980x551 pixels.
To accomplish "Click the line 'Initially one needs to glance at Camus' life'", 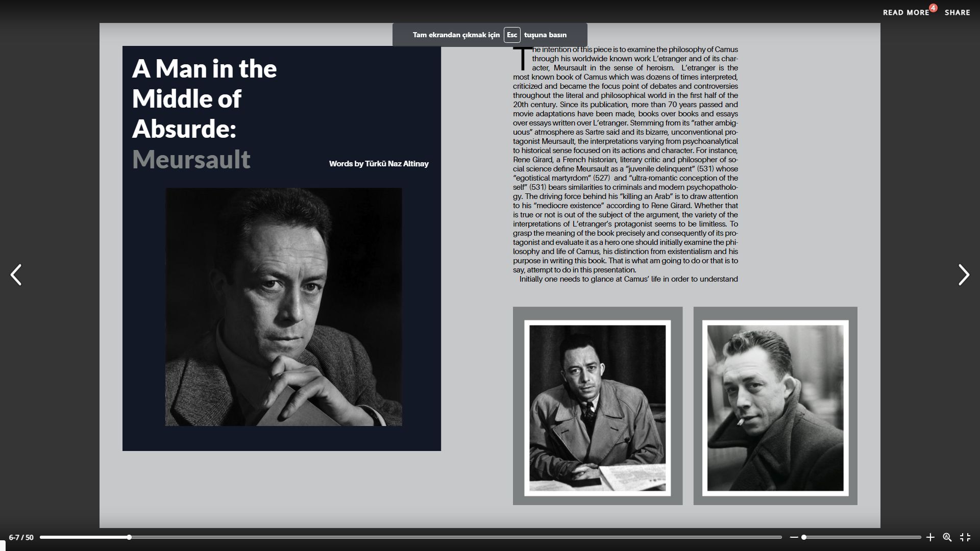I will coord(628,279).
